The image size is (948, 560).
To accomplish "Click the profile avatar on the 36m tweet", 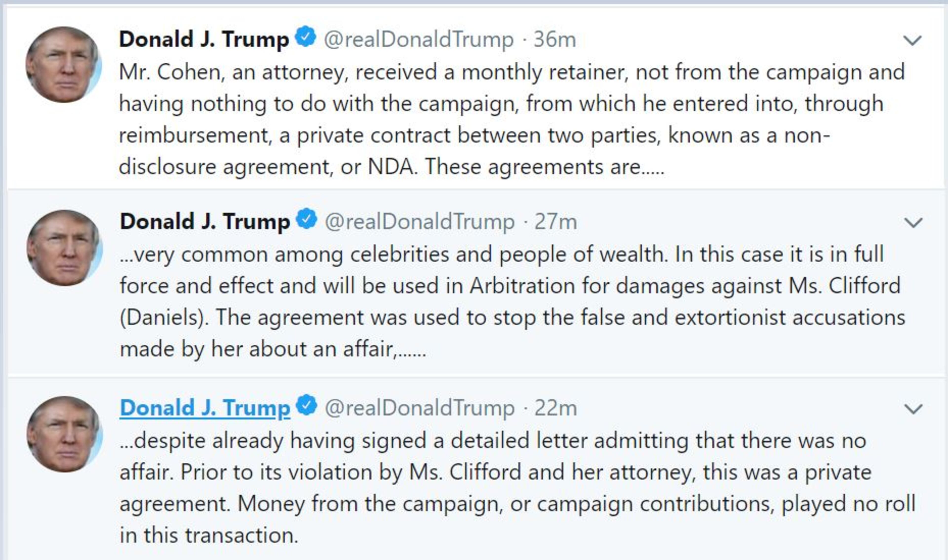I will pyautogui.click(x=63, y=65).
